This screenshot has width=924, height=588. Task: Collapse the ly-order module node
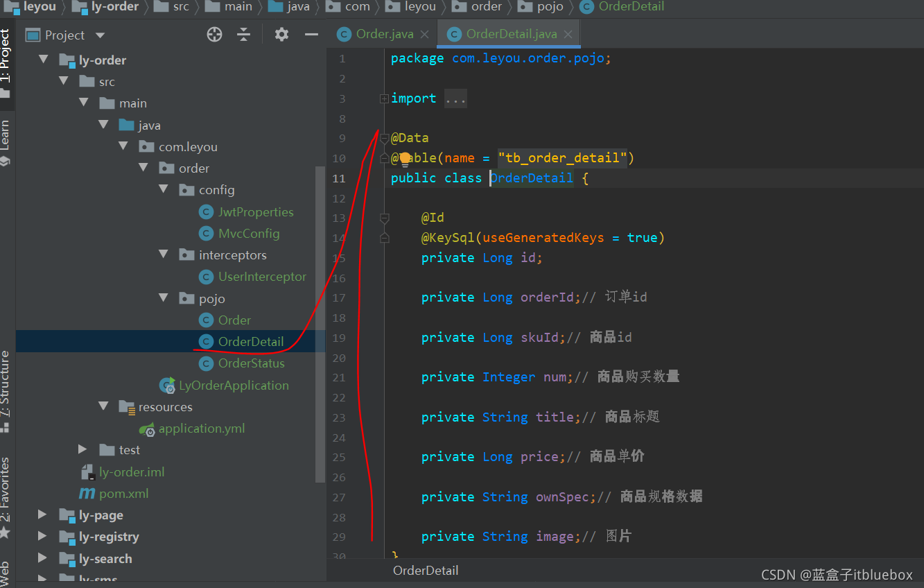coord(44,60)
